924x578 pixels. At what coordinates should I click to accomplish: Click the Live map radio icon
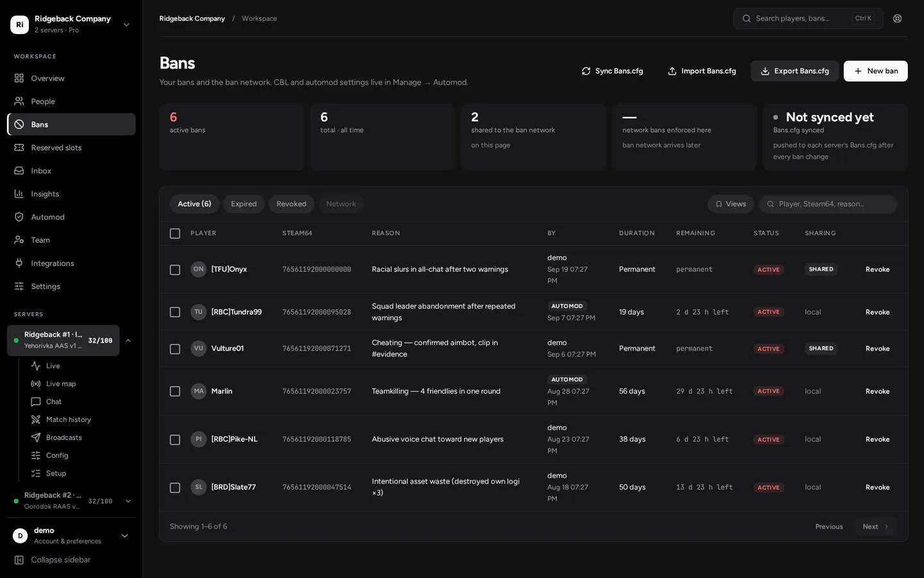point(36,384)
